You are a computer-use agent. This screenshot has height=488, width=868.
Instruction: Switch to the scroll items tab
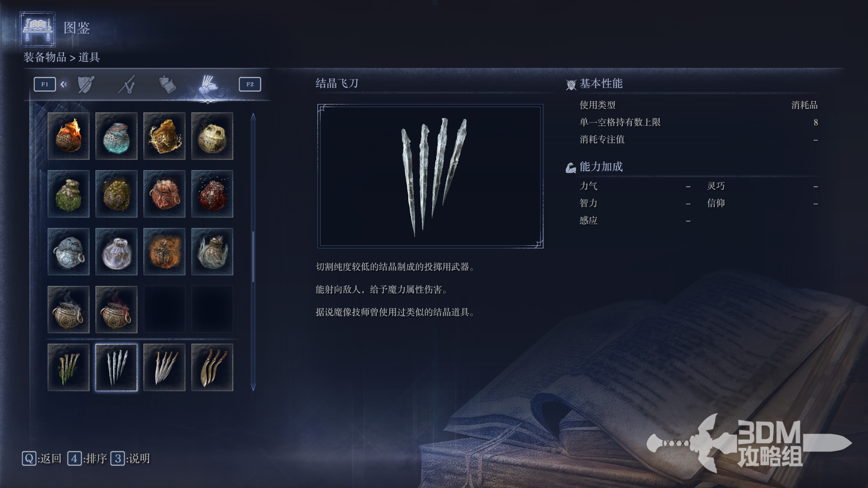(167, 84)
